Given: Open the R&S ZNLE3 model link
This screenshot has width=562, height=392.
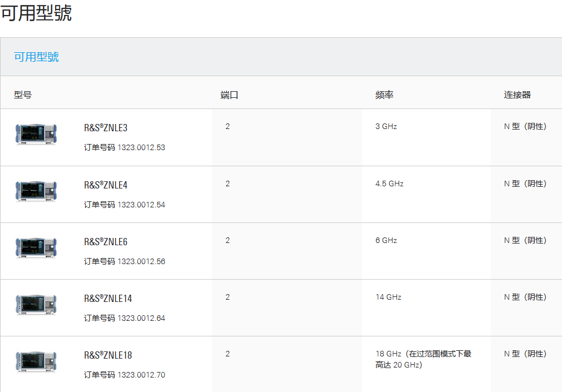Looking at the screenshot, I should 106,128.
